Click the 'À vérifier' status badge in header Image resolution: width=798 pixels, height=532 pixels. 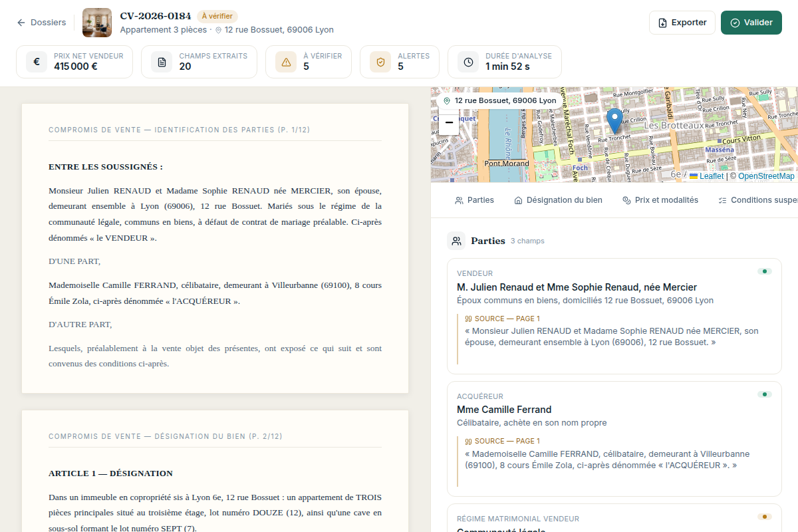pos(217,17)
